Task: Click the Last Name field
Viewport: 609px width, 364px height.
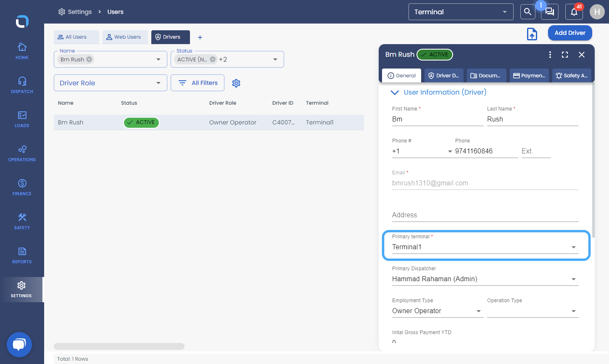Action: 533,119
